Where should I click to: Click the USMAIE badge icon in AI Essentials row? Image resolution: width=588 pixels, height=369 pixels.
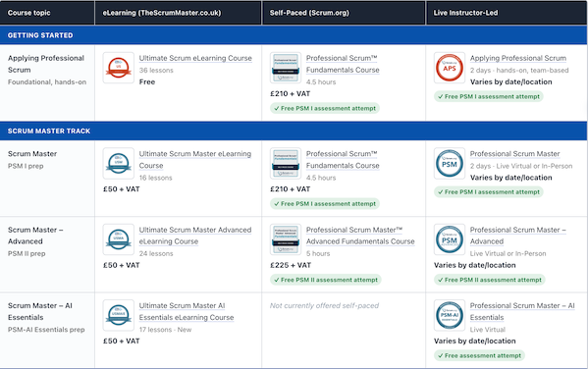pos(119,315)
